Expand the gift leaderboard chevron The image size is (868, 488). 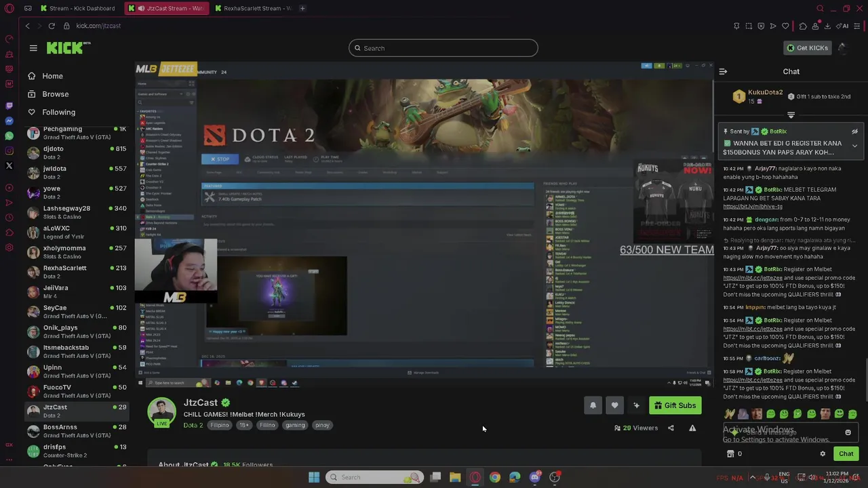pyautogui.click(x=791, y=115)
